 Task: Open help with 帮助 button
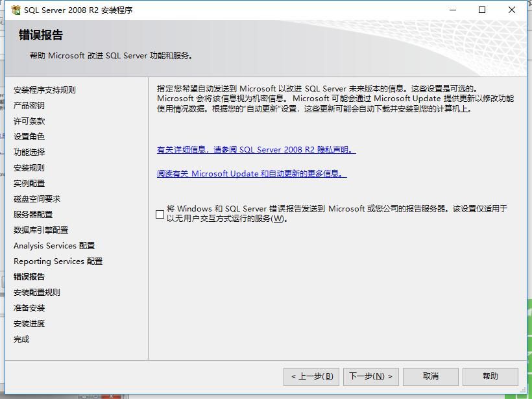point(490,376)
